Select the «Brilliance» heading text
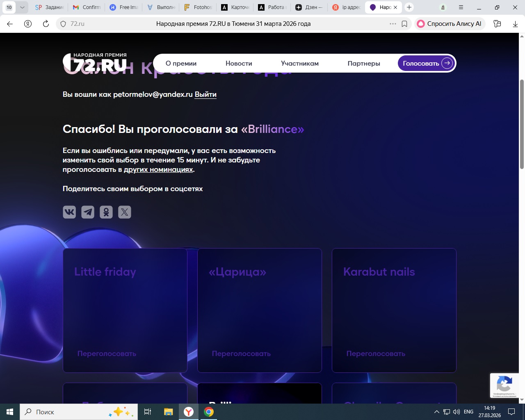The image size is (525, 420). coord(273,129)
